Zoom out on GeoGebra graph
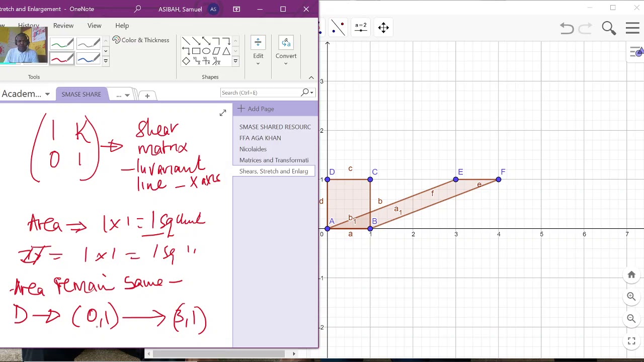The image size is (644, 362). pos(631,318)
